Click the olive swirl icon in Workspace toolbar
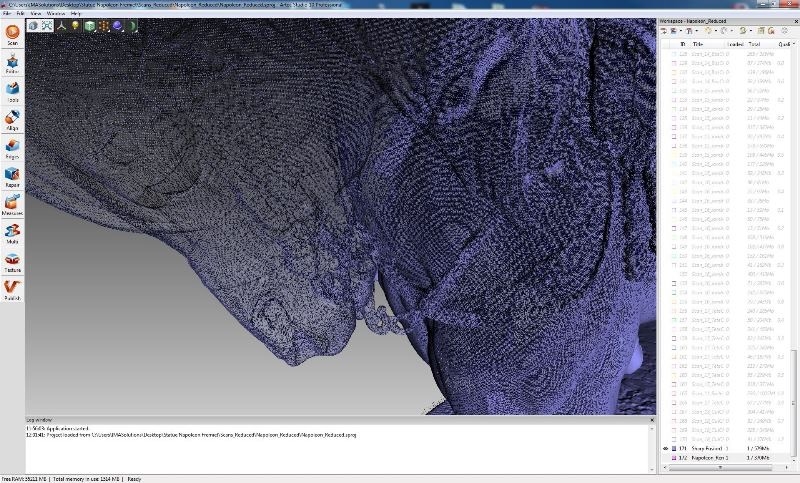 tap(743, 31)
